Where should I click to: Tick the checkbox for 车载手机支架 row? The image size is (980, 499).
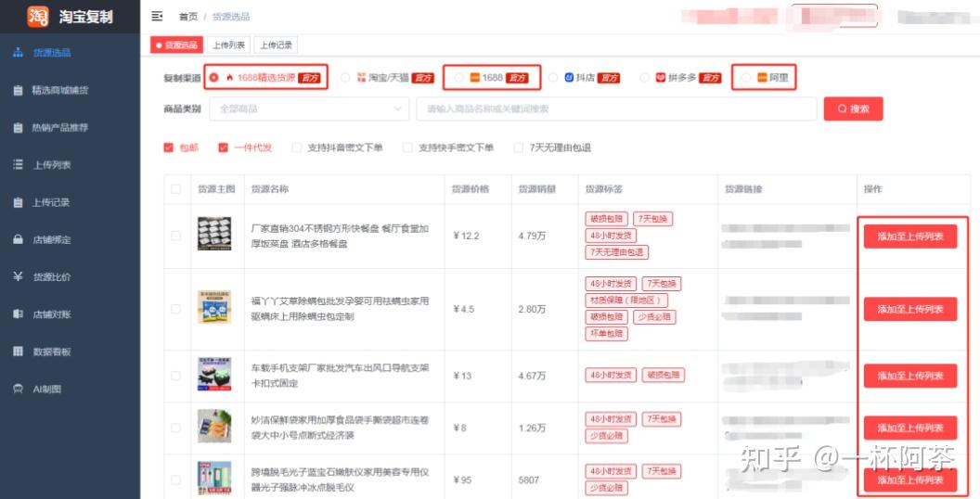point(175,376)
